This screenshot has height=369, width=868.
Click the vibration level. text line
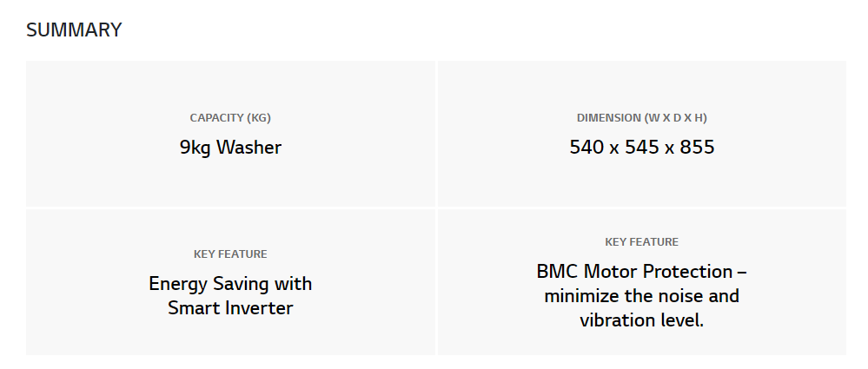(x=641, y=320)
